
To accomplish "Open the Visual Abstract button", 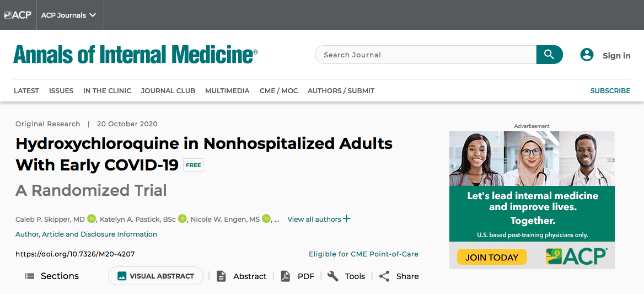I will pyautogui.click(x=155, y=276).
